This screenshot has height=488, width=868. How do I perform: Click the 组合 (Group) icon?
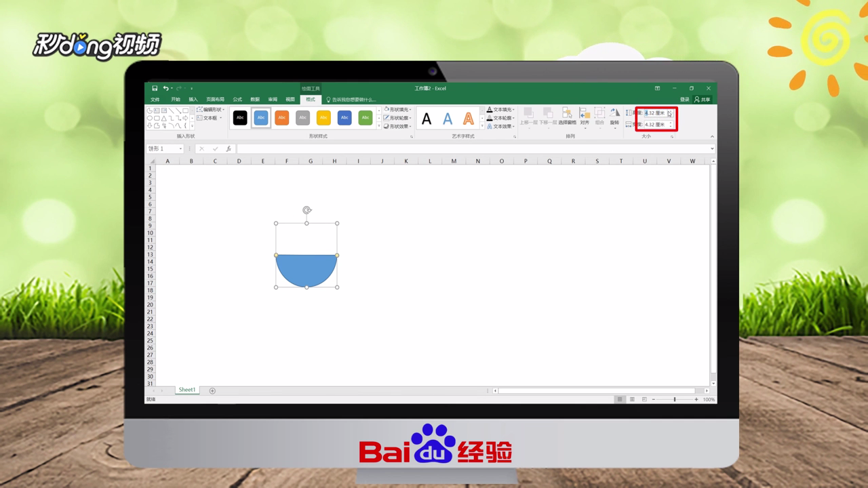(x=600, y=117)
